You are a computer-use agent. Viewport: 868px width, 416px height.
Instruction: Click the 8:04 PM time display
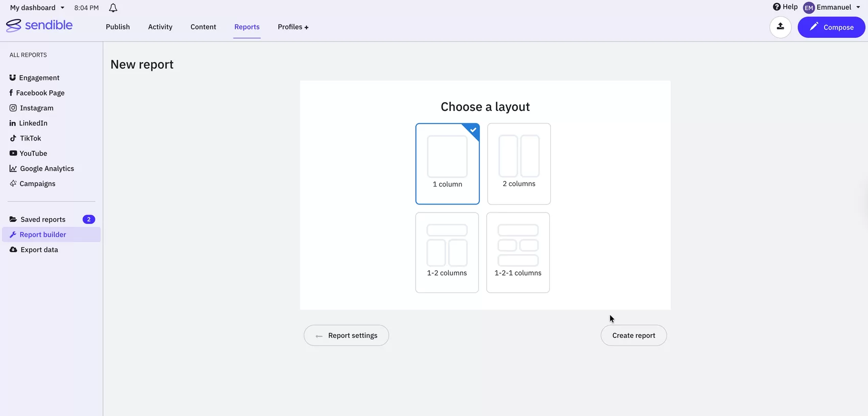86,8
